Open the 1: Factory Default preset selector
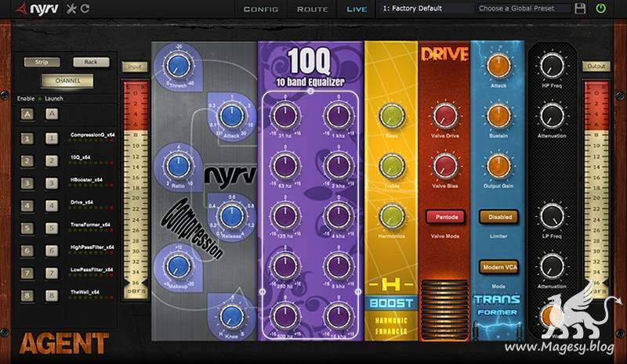This screenshot has height=364, width=627. (426, 8)
